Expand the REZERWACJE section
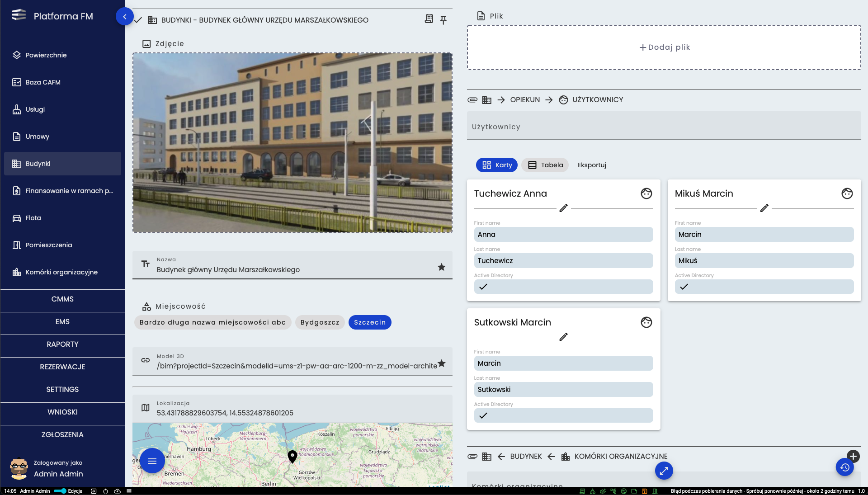Viewport: 868px width, 495px height. (x=62, y=367)
